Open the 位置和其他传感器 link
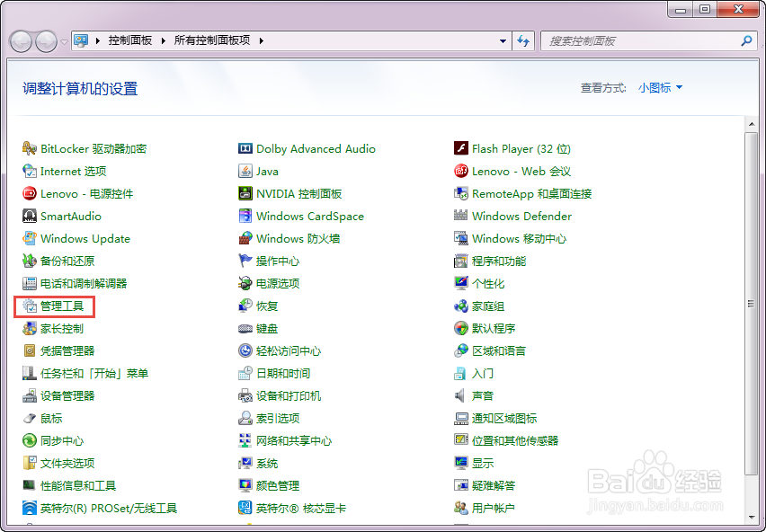The width and height of the screenshot is (766, 532). click(515, 440)
